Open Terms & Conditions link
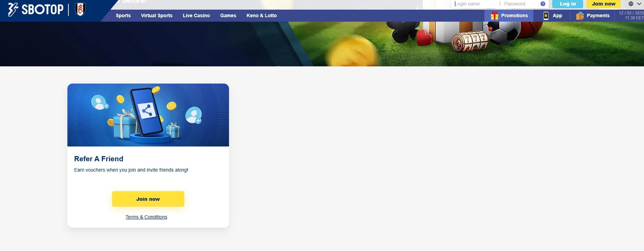 click(x=146, y=217)
